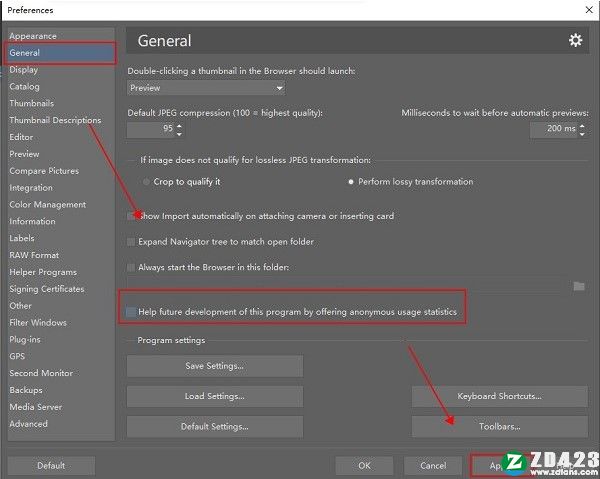Go to RAW Format preferences
This screenshot has width=600, height=479.
click(x=34, y=255)
